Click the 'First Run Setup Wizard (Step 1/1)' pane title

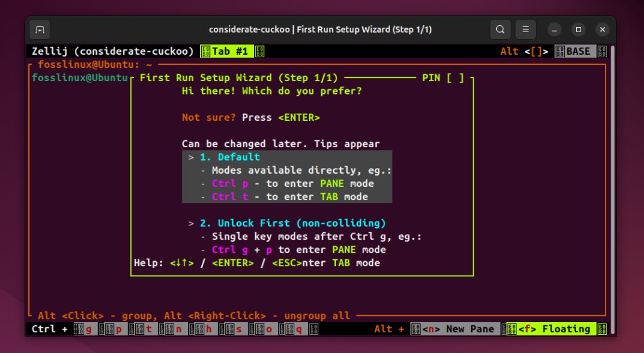(238, 77)
